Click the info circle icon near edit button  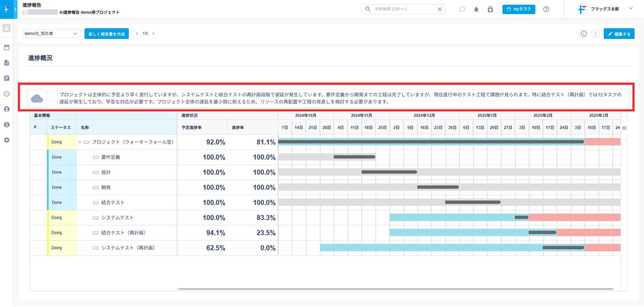click(x=584, y=34)
